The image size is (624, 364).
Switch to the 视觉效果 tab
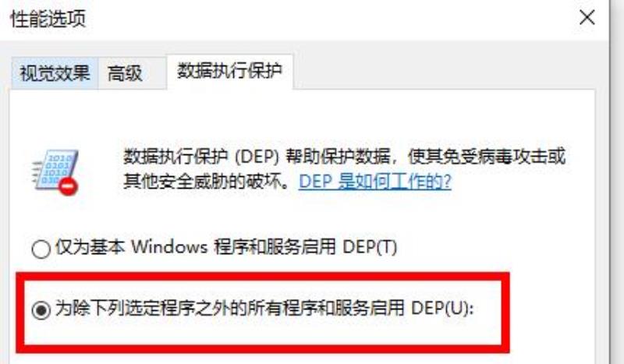pyautogui.click(x=55, y=73)
